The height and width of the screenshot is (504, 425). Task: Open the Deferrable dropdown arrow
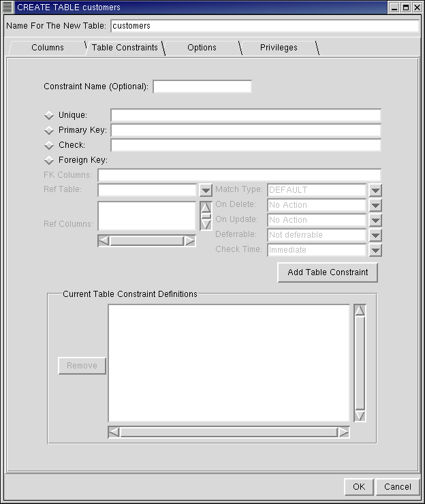(375, 235)
